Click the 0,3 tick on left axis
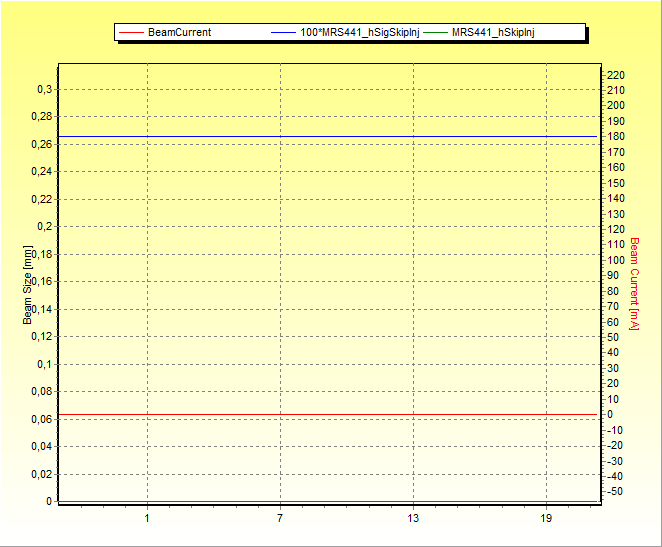The image size is (662, 547). pos(44,89)
